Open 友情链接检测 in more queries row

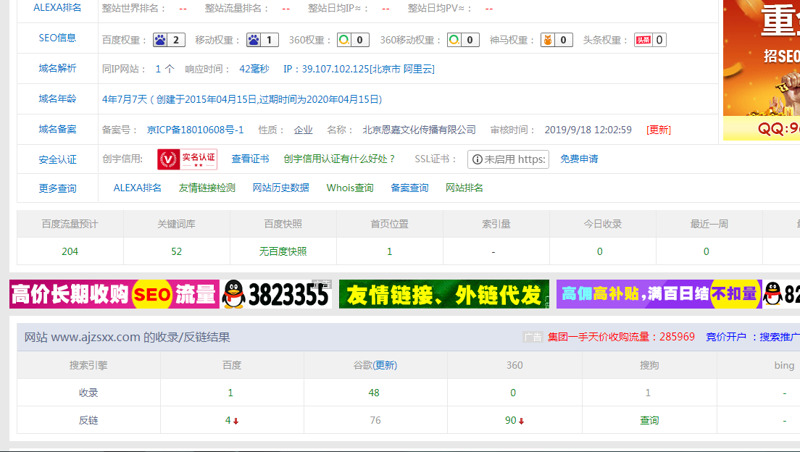(207, 188)
